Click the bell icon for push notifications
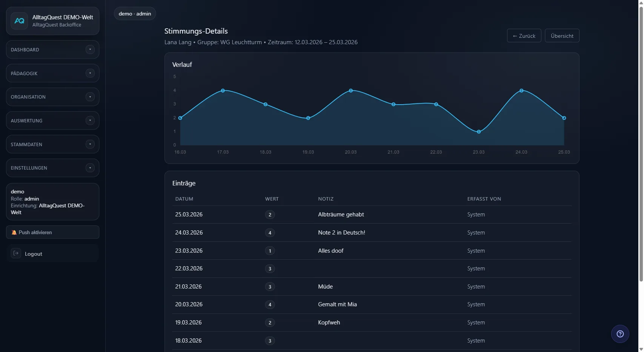This screenshot has width=644, height=352. tap(14, 233)
